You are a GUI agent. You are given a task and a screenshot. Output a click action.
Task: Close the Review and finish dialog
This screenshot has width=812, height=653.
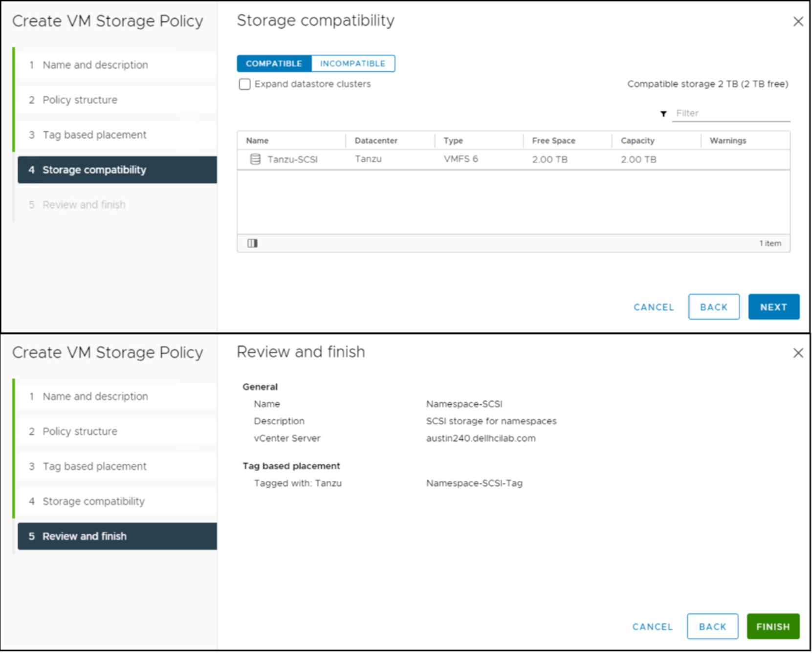coord(798,353)
